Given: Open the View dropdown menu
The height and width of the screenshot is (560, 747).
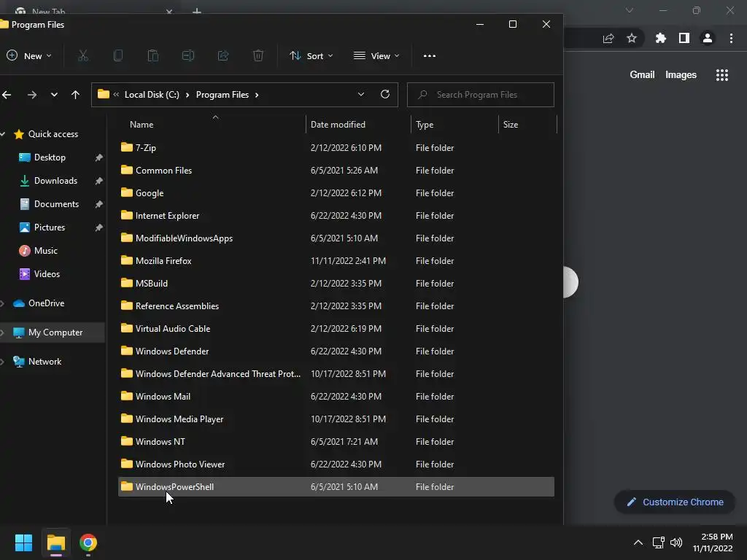Looking at the screenshot, I should coord(376,55).
